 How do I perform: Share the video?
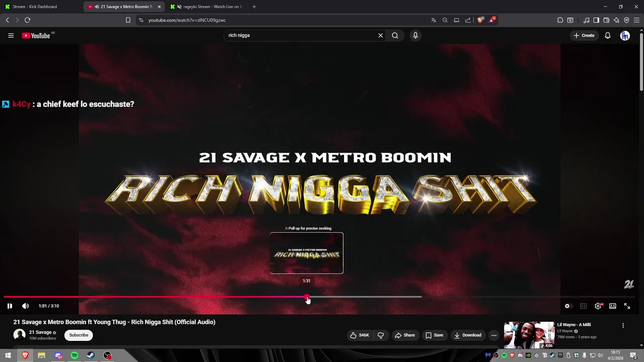tap(405, 335)
